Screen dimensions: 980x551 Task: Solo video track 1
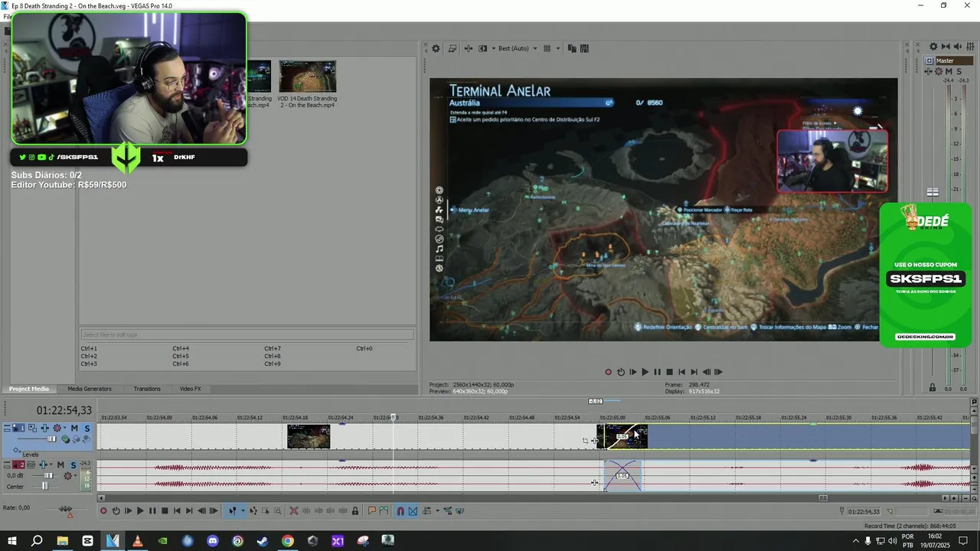(x=87, y=429)
